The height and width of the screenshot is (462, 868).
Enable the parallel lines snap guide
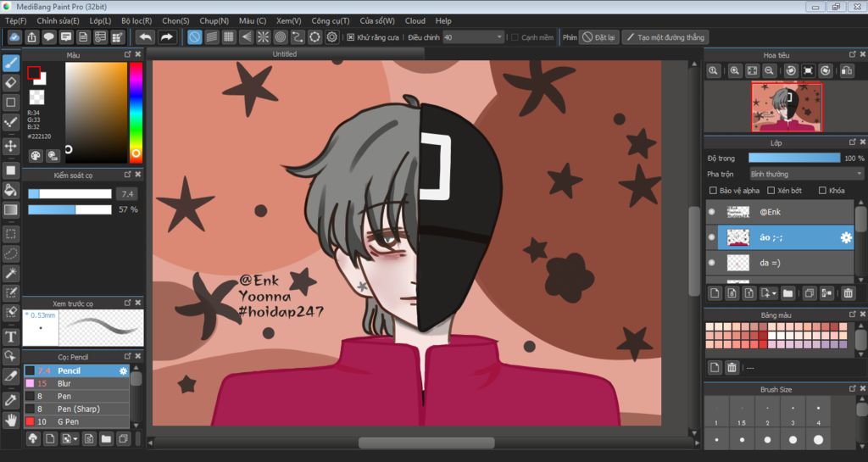(x=211, y=37)
